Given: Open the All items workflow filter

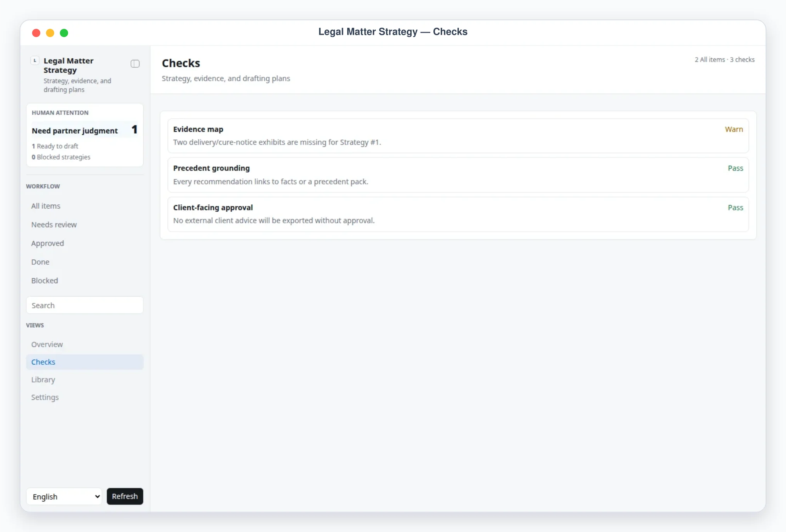Looking at the screenshot, I should pos(85,206).
